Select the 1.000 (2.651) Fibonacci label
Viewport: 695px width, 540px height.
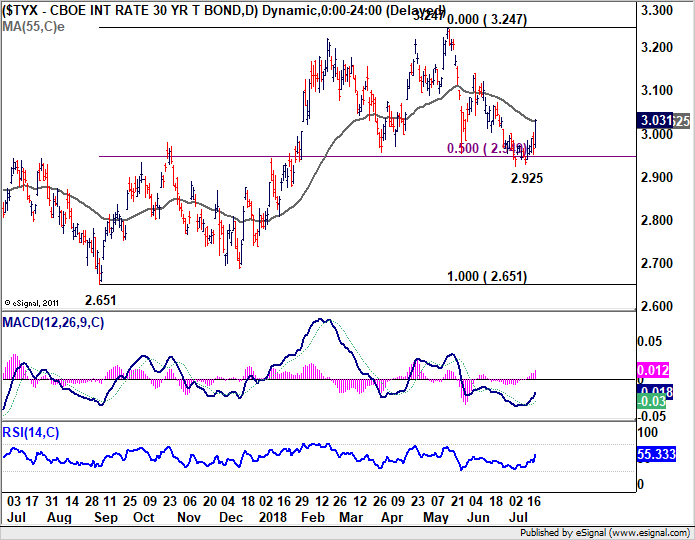coord(487,277)
